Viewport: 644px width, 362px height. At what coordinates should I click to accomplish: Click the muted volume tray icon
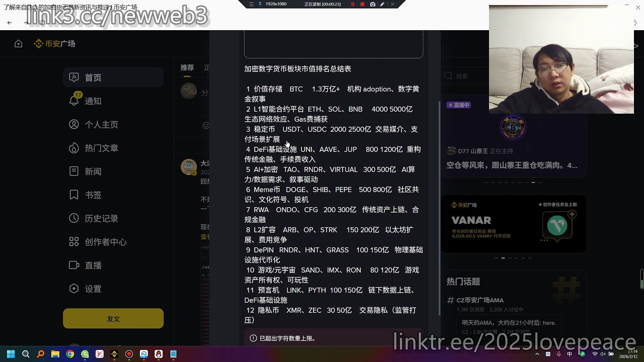(x=603, y=354)
